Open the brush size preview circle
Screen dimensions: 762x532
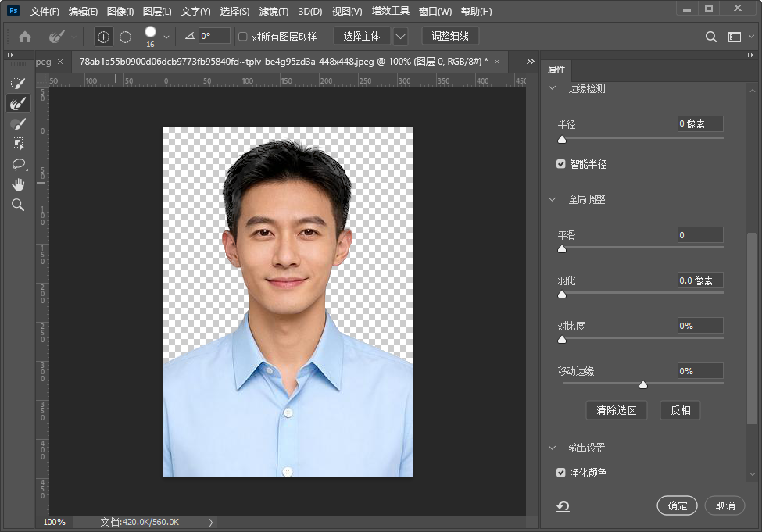150,32
